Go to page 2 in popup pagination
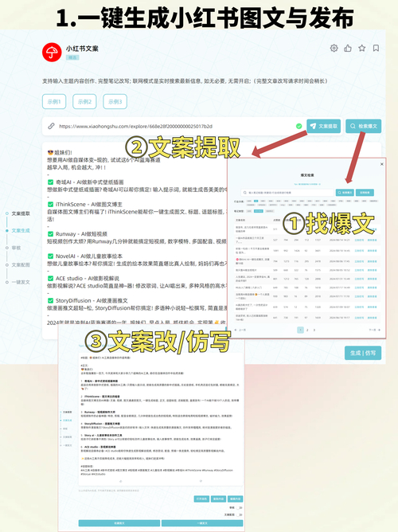The image size is (398, 532). [x=307, y=330]
